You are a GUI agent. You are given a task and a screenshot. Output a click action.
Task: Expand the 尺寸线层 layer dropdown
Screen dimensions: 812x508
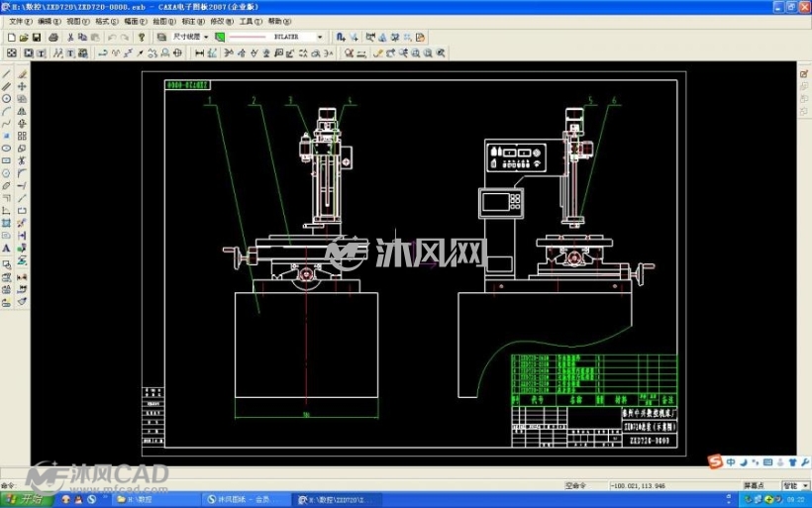[x=206, y=38]
